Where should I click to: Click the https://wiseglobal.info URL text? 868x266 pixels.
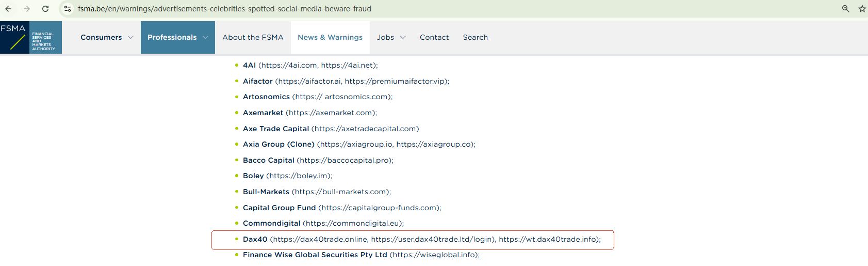pyautogui.click(x=434, y=255)
